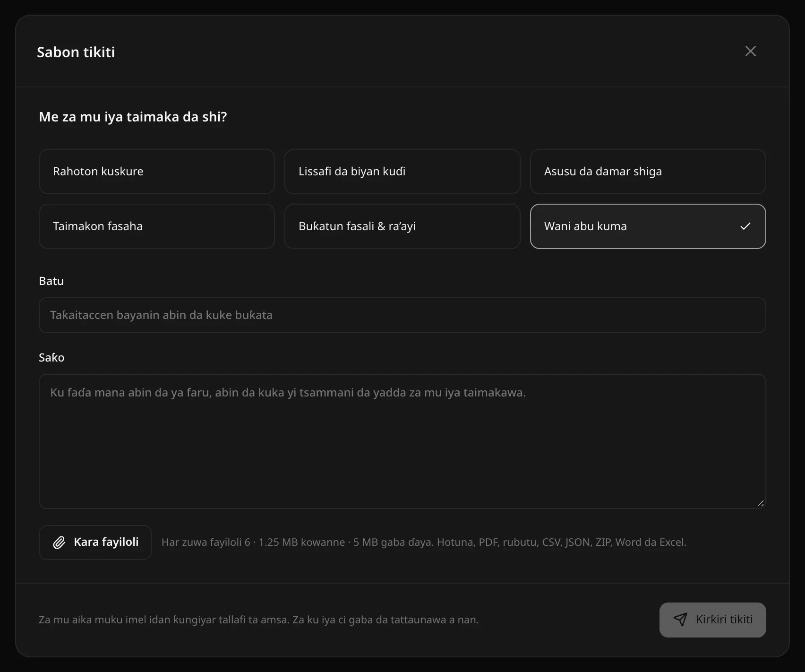Choose Bukatun fasali & ra'ayi card

click(x=402, y=226)
